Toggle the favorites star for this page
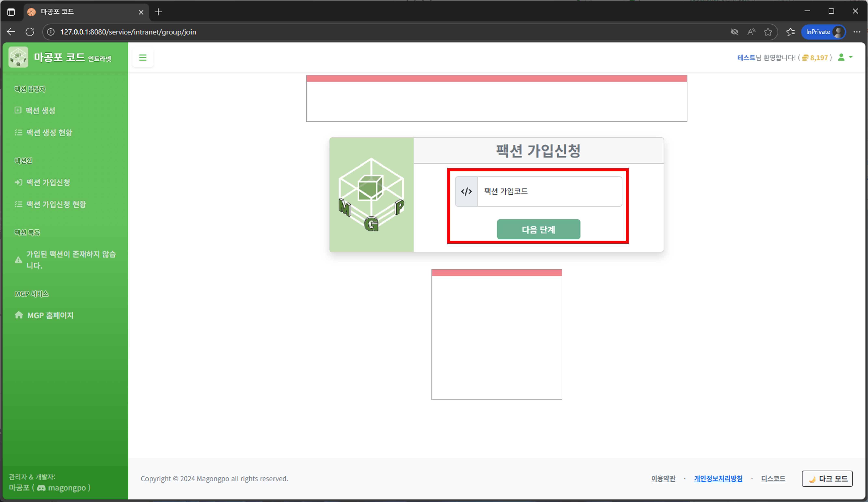 point(768,32)
